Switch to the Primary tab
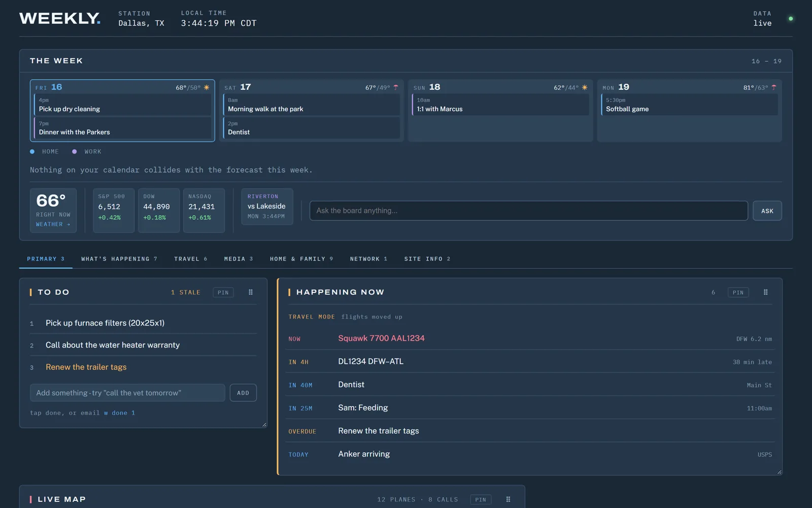Screen dimensions: 812x508 [46, 259]
